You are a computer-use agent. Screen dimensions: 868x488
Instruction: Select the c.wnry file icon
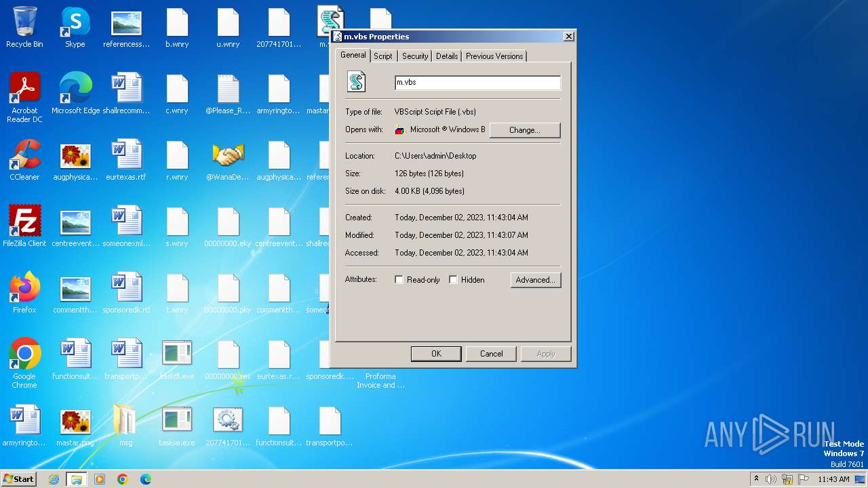pos(177,94)
